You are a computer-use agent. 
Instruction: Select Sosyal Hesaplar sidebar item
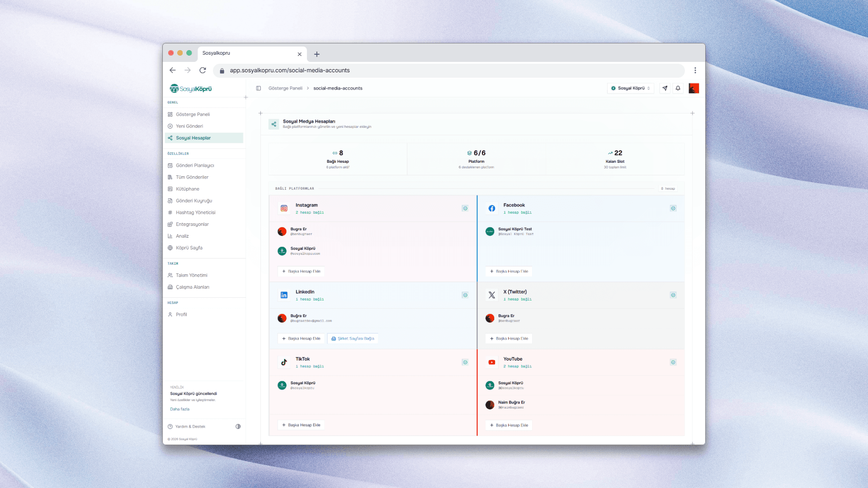(x=205, y=138)
